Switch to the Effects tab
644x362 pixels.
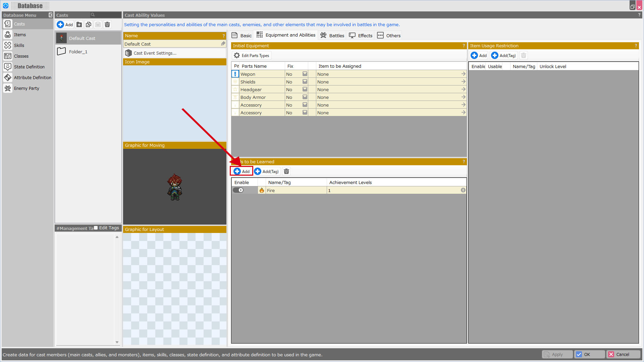[x=361, y=35]
